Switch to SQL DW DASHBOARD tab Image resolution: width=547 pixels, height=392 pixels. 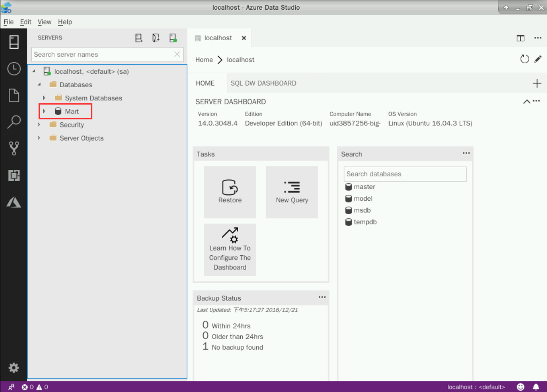(263, 83)
